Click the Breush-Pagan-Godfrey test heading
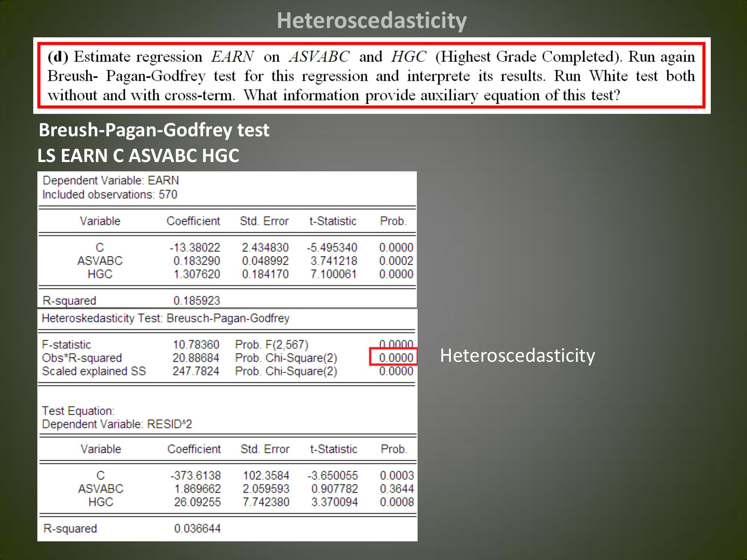 pos(154,130)
